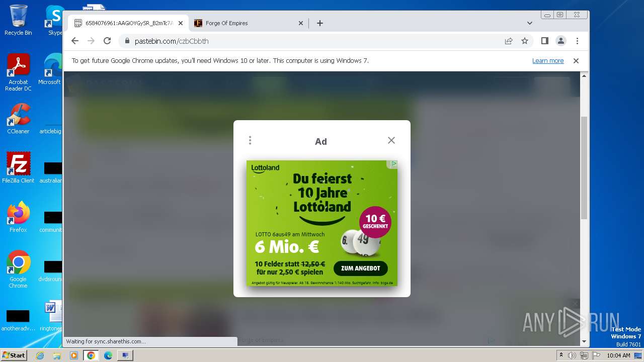Dismiss the Chrome update notification bar

point(576,61)
